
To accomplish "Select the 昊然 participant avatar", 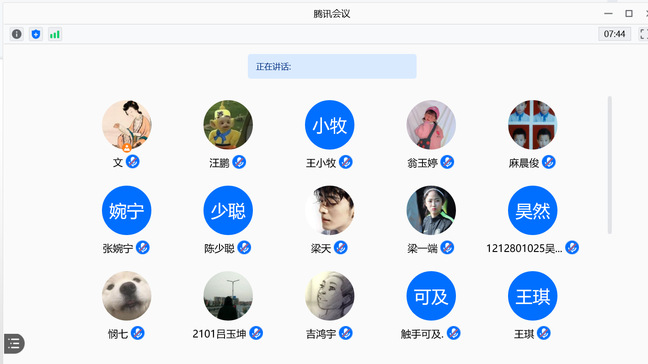I will click(x=532, y=210).
